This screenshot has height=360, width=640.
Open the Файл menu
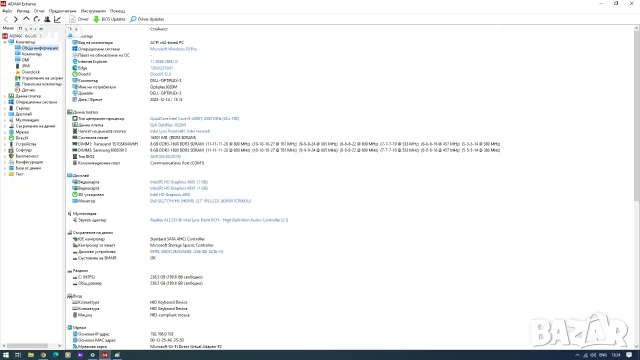(7, 11)
